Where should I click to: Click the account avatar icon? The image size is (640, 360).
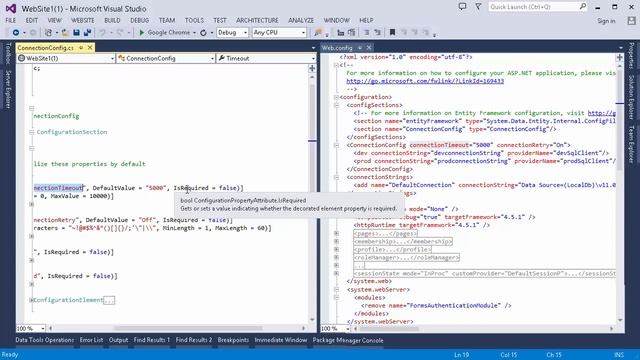[631, 20]
